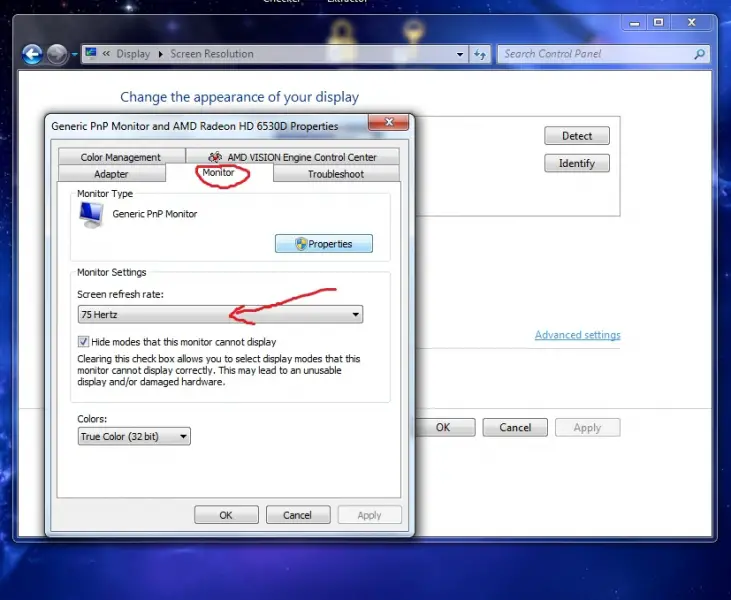Click the search magnifier icon

(699, 54)
